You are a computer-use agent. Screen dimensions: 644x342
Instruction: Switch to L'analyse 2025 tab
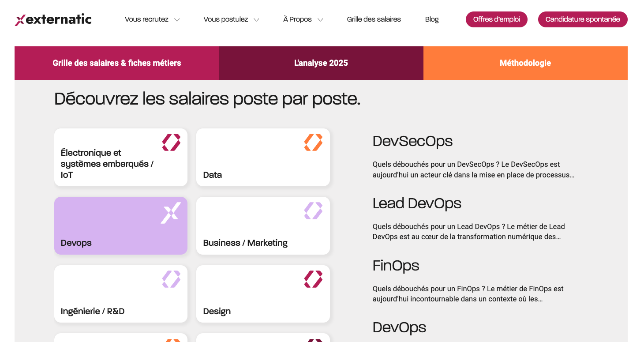(321, 63)
